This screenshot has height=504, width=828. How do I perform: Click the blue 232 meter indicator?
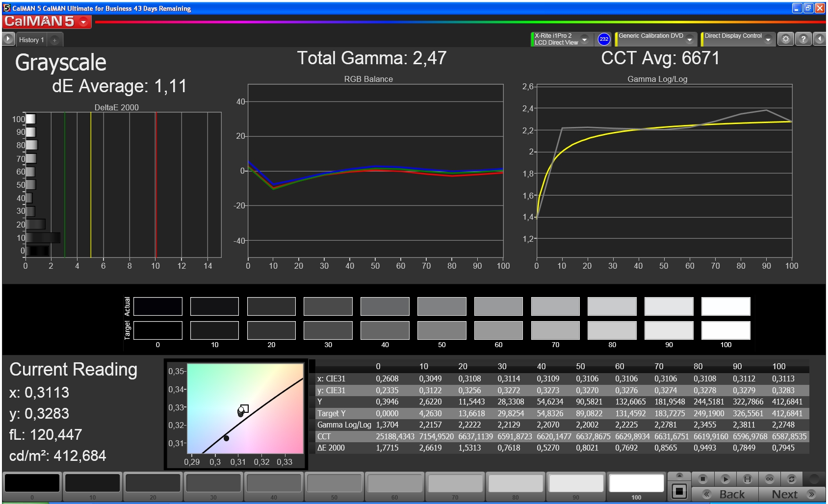[604, 39]
